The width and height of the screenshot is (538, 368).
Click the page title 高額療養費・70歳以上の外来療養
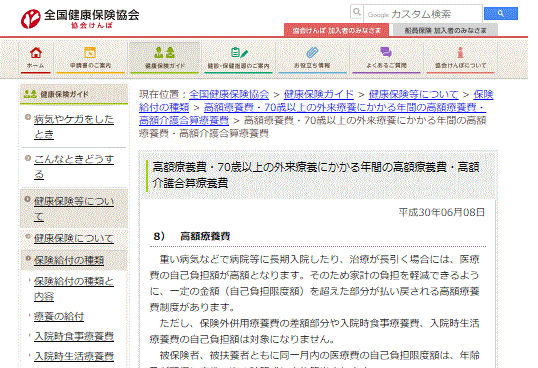pos(316,175)
